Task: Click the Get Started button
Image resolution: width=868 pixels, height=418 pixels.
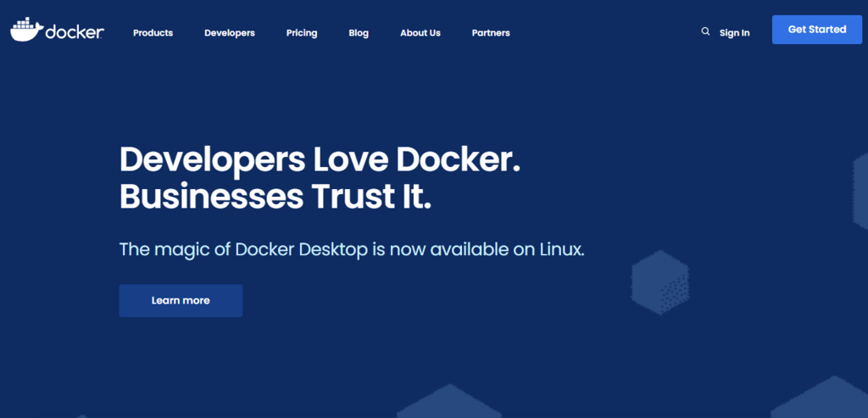Action: pyautogui.click(x=817, y=30)
